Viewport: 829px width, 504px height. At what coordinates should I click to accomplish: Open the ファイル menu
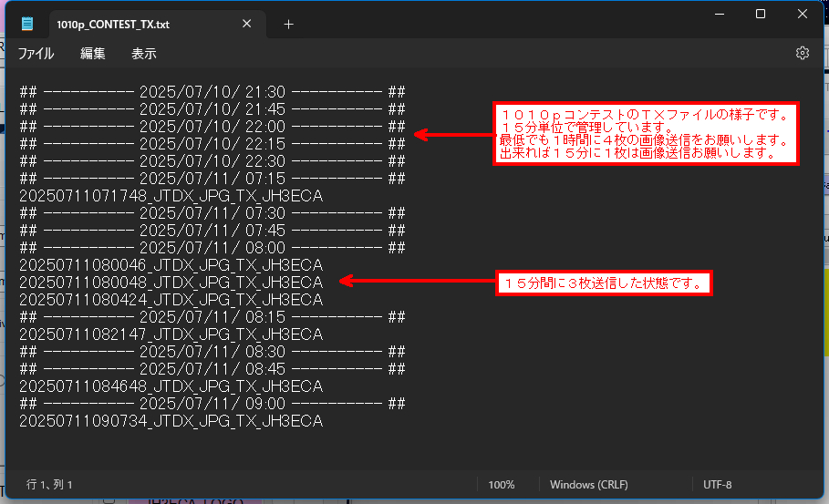[x=36, y=54]
